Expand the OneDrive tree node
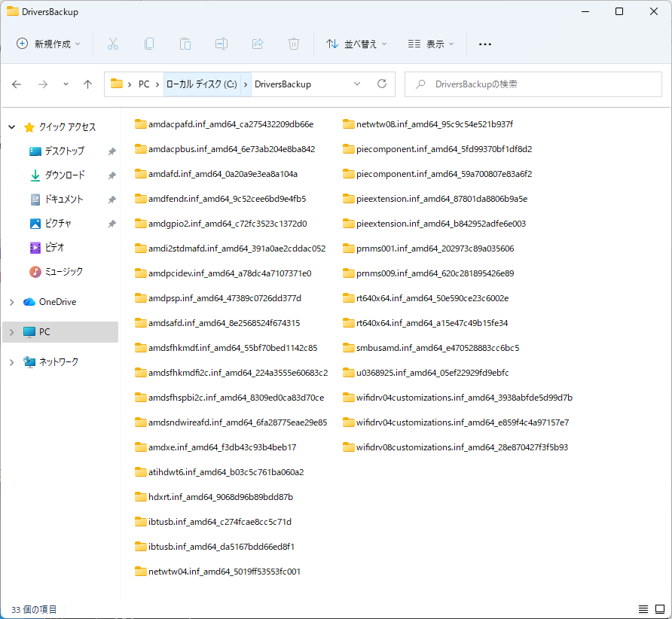The image size is (672, 619). click(11, 302)
